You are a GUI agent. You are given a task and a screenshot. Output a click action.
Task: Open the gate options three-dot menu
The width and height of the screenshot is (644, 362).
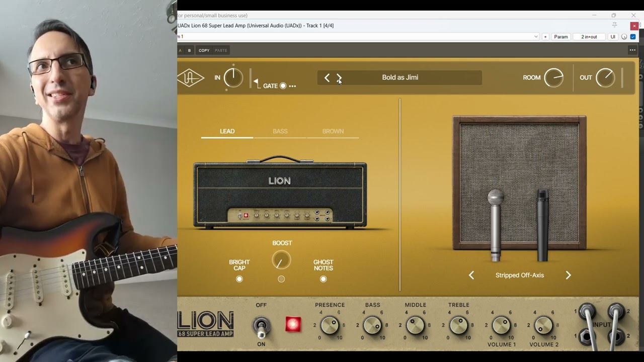pos(292,86)
